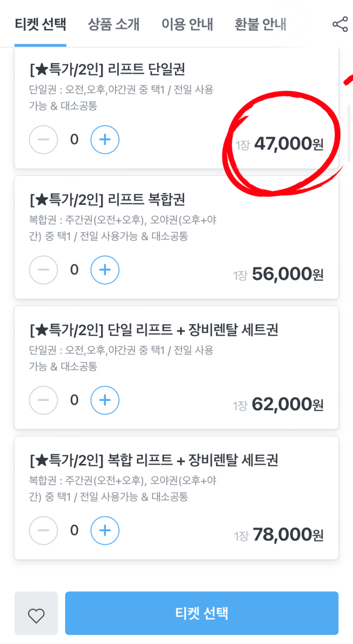Add one 복합 리프트 + 장비렌탈 세트권
Screen dimensions: 353x644
pyautogui.click(x=105, y=530)
